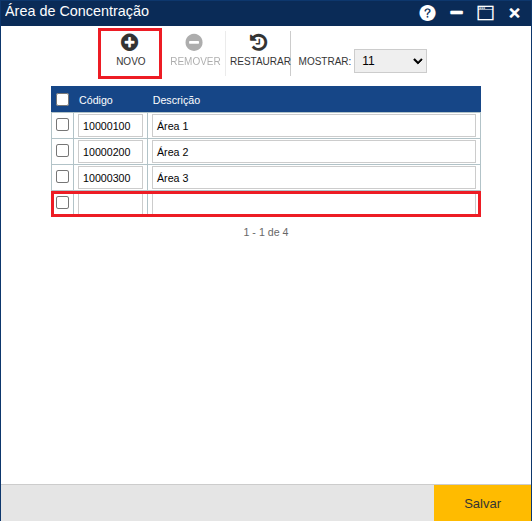Maximize the Área de Concentração window

click(x=486, y=13)
